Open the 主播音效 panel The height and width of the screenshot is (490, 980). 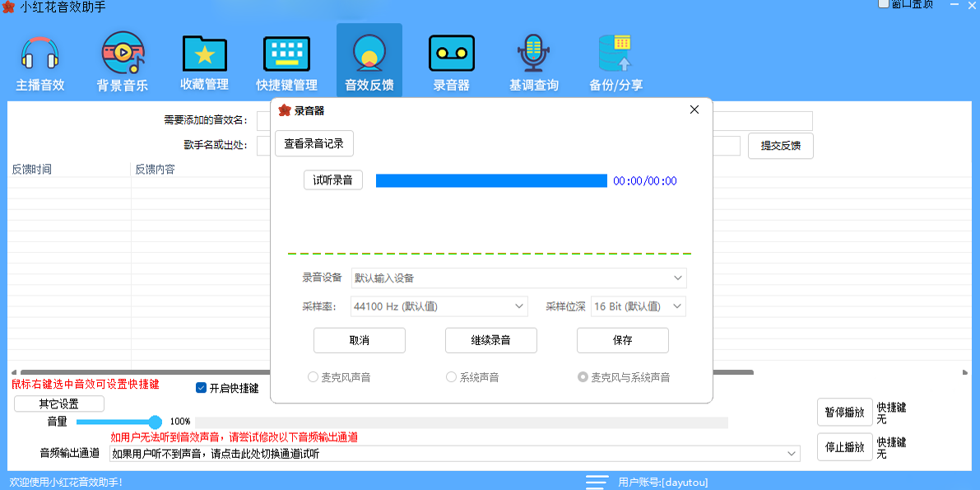click(39, 59)
